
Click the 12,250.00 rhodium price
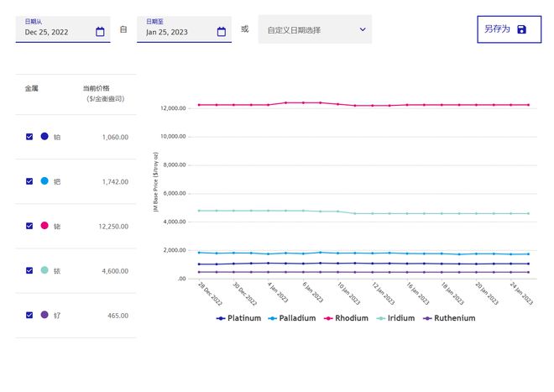113,227
